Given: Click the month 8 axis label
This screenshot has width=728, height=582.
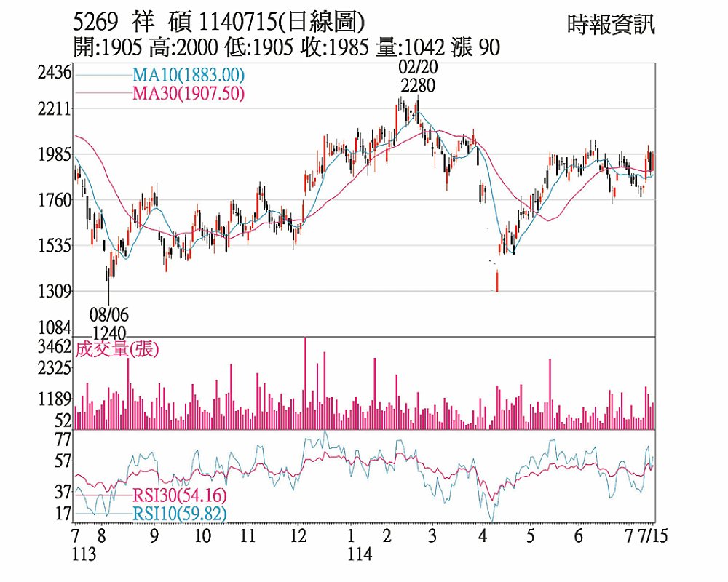Looking at the screenshot, I should pos(101,536).
